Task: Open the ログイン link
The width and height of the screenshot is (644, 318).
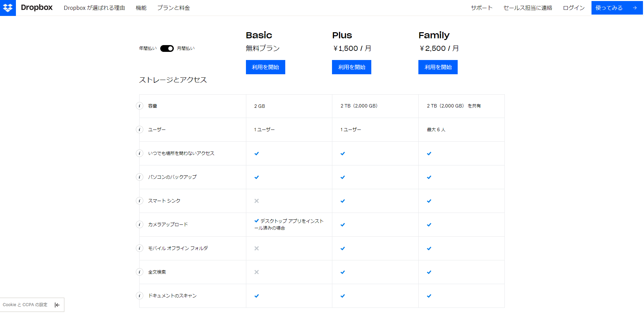Action: (x=574, y=8)
